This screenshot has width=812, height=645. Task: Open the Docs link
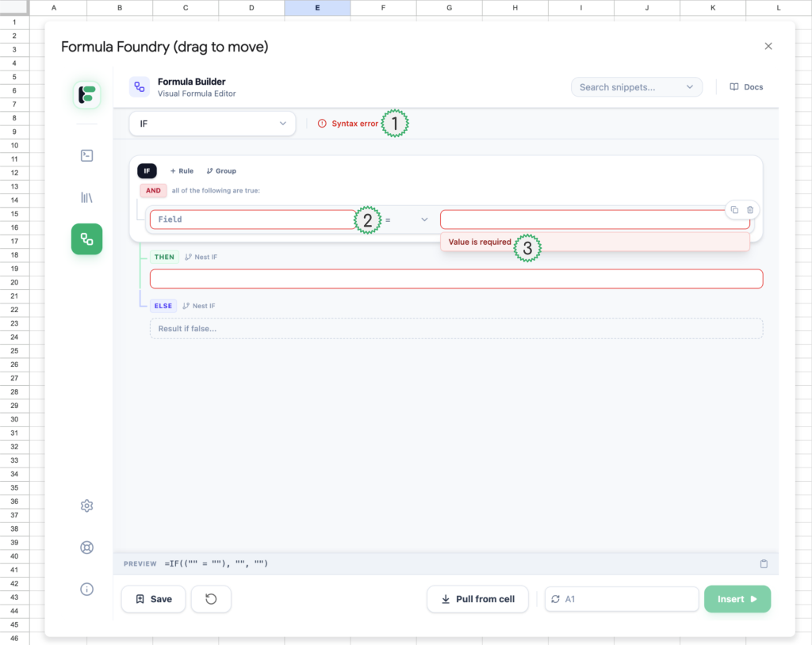(x=746, y=87)
